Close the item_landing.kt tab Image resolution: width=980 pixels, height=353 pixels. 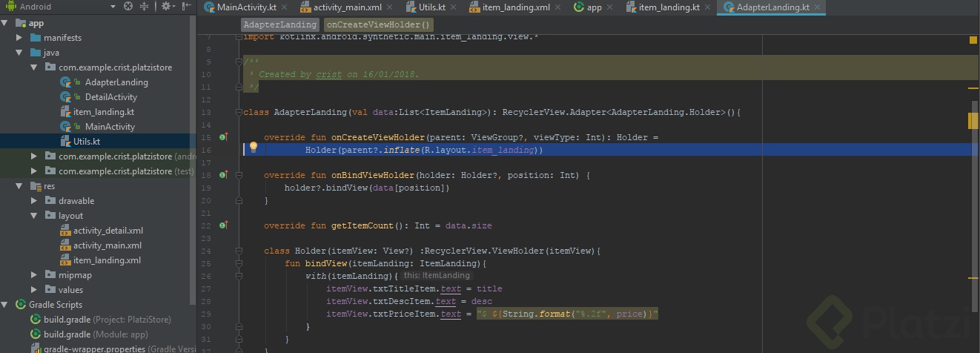click(706, 7)
